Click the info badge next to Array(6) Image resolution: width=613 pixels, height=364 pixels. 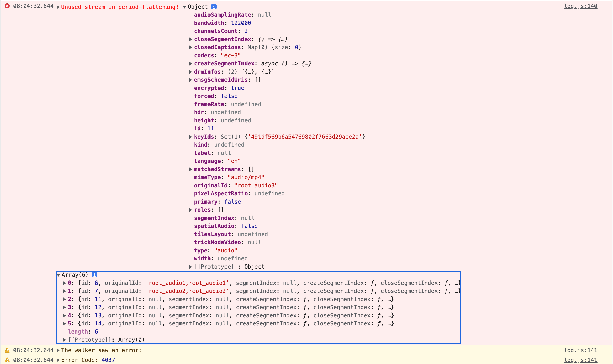click(94, 275)
